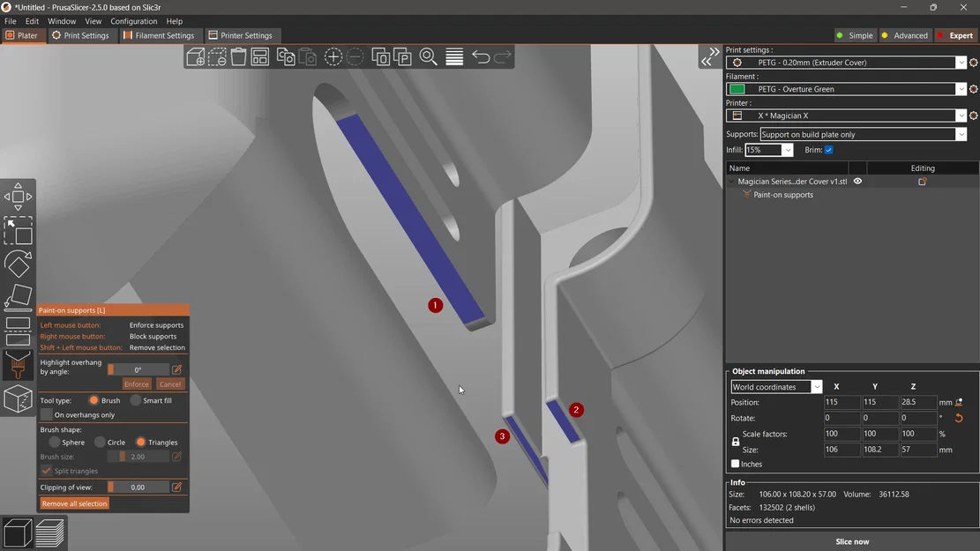980x551 pixels.
Task: Select the Rotate tool in left toolbar
Action: [x=19, y=264]
